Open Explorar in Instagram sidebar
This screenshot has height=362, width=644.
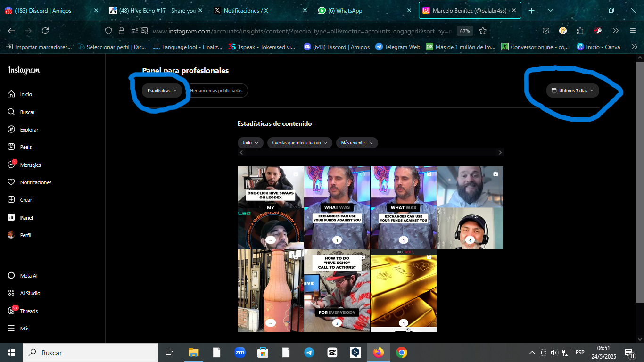(x=23, y=130)
